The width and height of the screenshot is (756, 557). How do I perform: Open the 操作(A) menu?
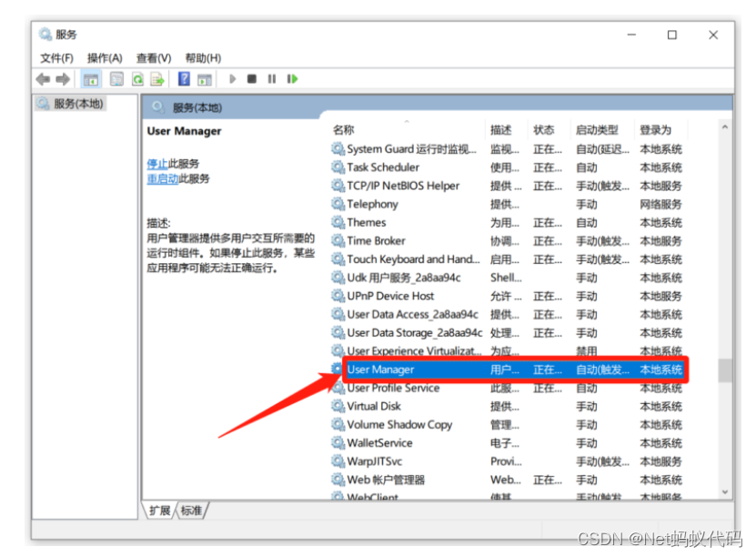point(105,58)
